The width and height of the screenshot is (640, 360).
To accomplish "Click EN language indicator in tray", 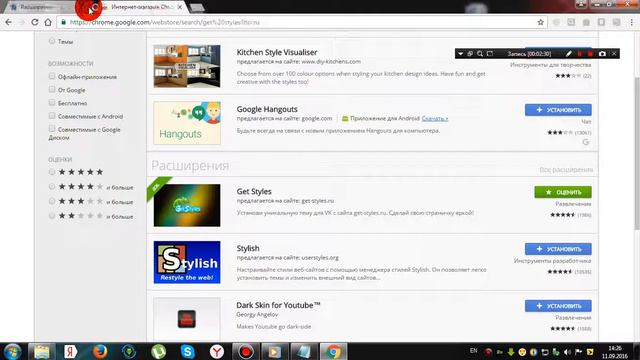I will click(x=473, y=351).
